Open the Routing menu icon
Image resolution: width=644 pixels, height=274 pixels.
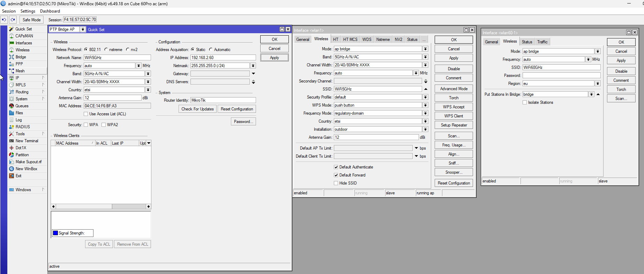(x=12, y=92)
